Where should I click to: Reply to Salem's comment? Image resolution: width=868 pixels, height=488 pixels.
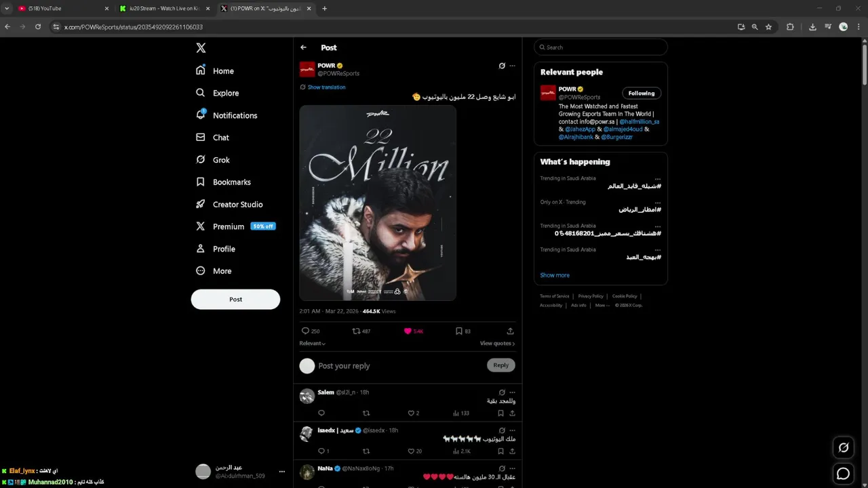[321, 413]
